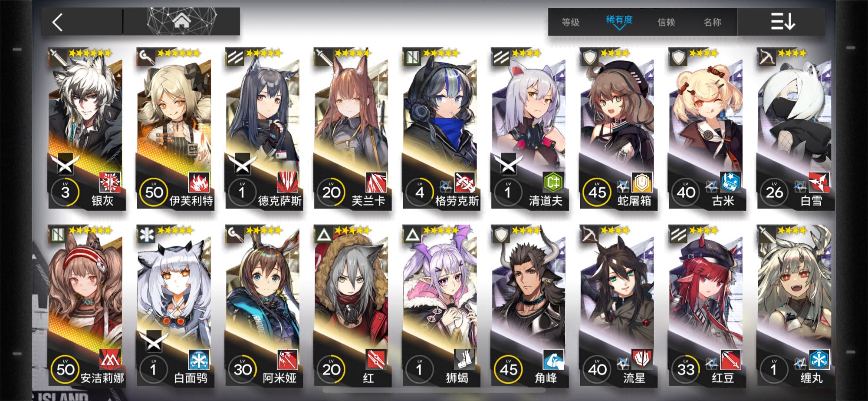The height and width of the screenshot is (401, 868).
Task: Click 古米's level 40 ring indicator
Action: (686, 192)
